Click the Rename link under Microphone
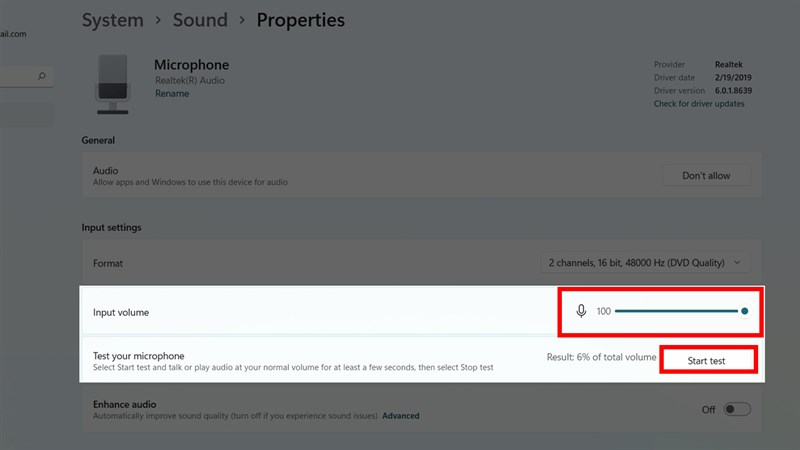 (172, 93)
